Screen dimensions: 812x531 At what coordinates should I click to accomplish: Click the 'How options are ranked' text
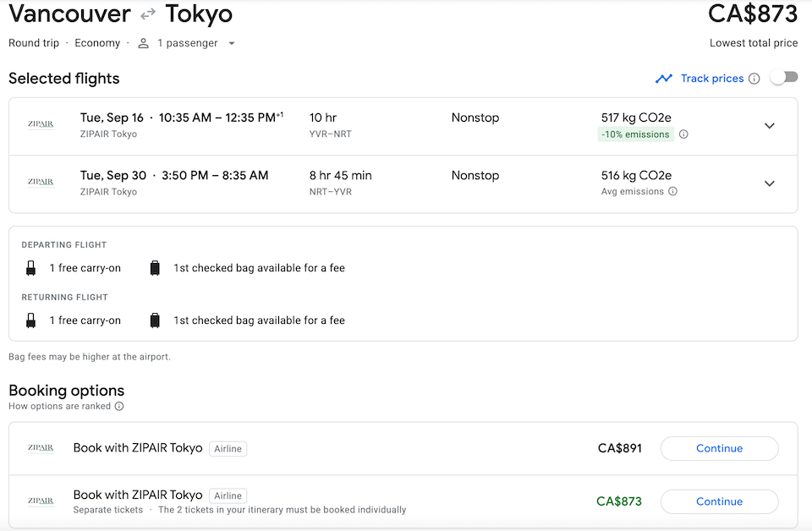(x=59, y=406)
